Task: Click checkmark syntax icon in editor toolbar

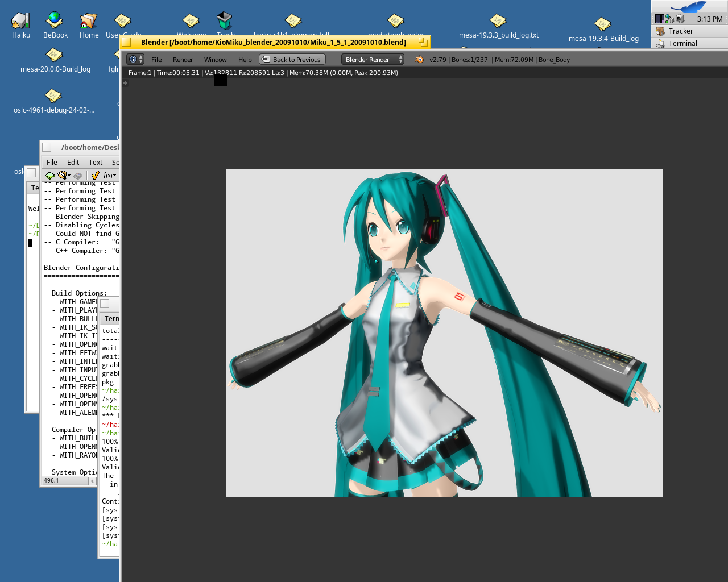Action: pyautogui.click(x=95, y=175)
